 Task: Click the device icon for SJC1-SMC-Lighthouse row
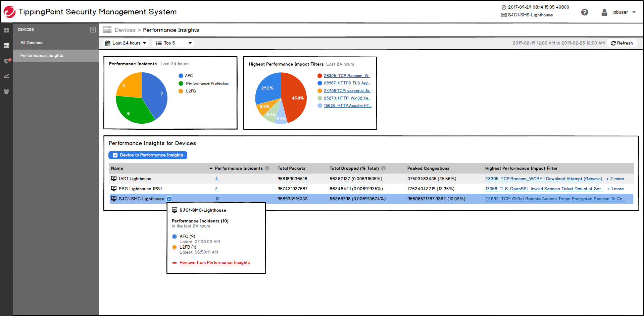[114, 199]
